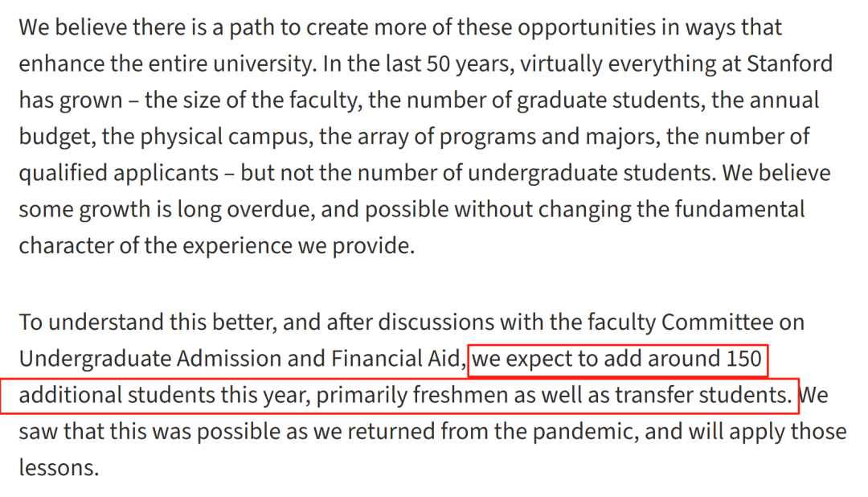Click the word "discussions" in the second paragraph
Screen dimensions: 868x497
point(428,322)
